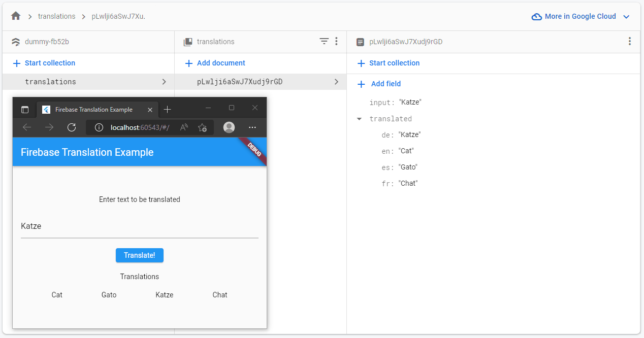644x338 pixels.
Task: Click the browser forward arrow
Action: 49,127
